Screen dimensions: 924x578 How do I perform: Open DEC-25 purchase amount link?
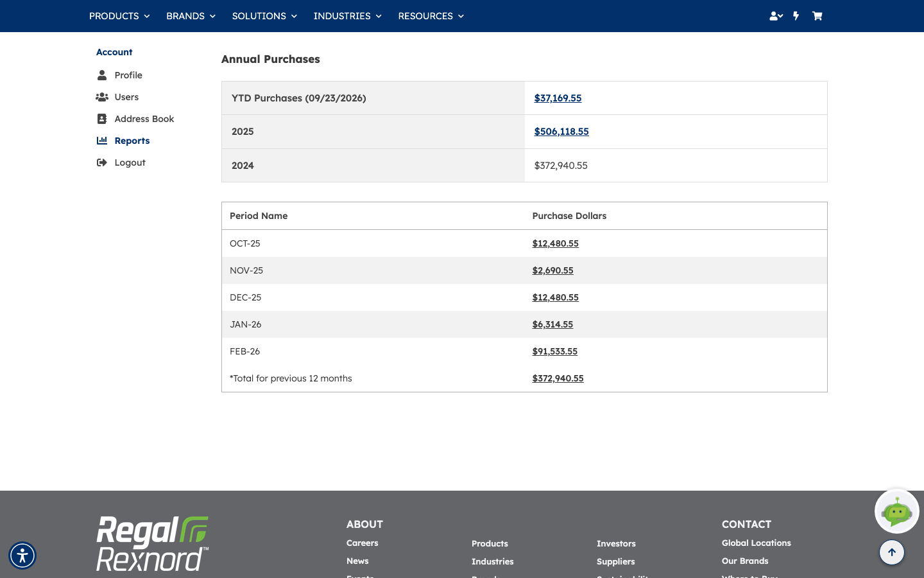coord(556,297)
